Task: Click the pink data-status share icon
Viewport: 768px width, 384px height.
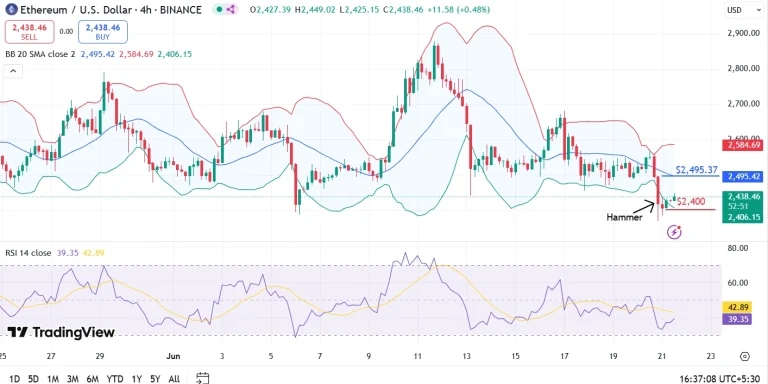Action: [x=231, y=9]
